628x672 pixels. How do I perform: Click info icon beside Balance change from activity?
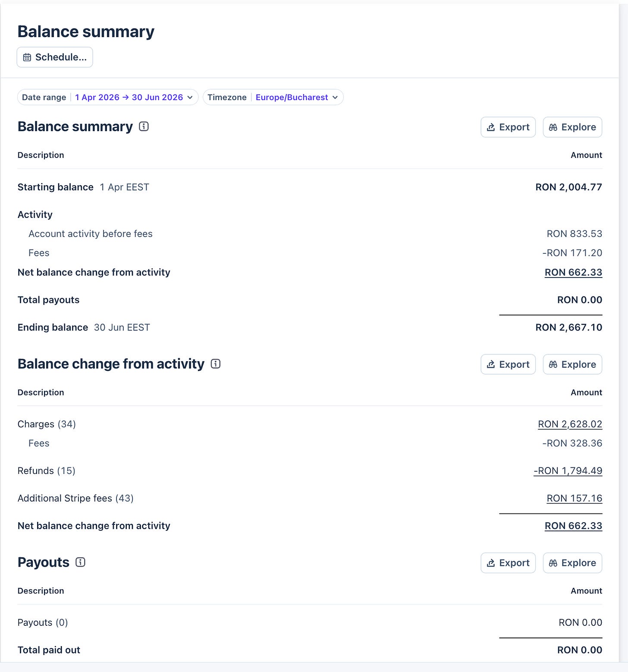pyautogui.click(x=216, y=364)
